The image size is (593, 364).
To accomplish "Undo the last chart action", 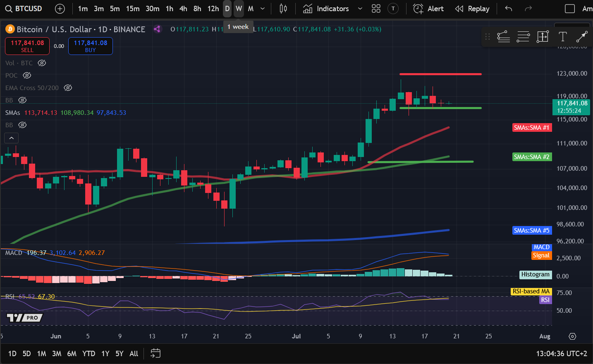I will [x=509, y=9].
